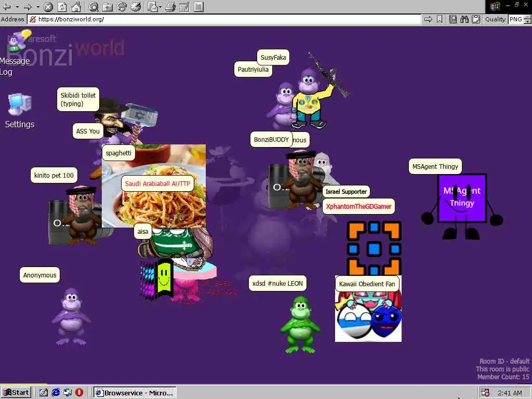Click the Media globe icon in toolbar

122,6
